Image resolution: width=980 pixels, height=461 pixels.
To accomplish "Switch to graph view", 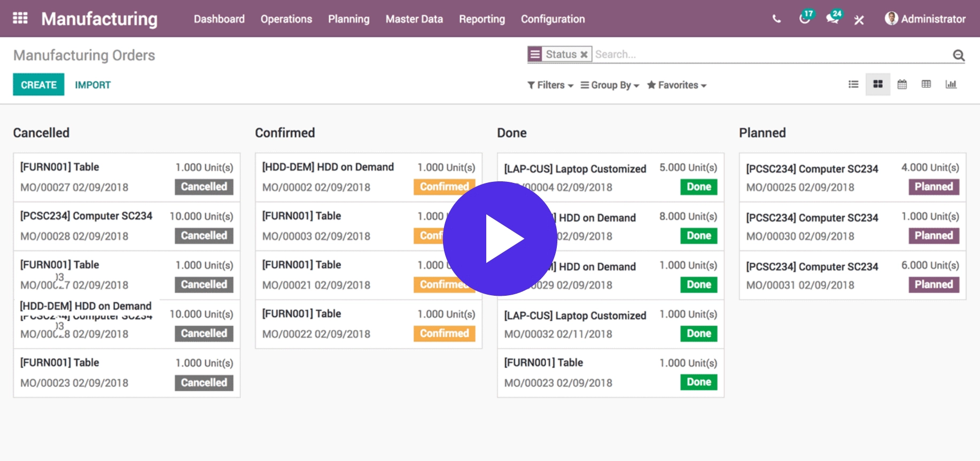I will point(951,84).
